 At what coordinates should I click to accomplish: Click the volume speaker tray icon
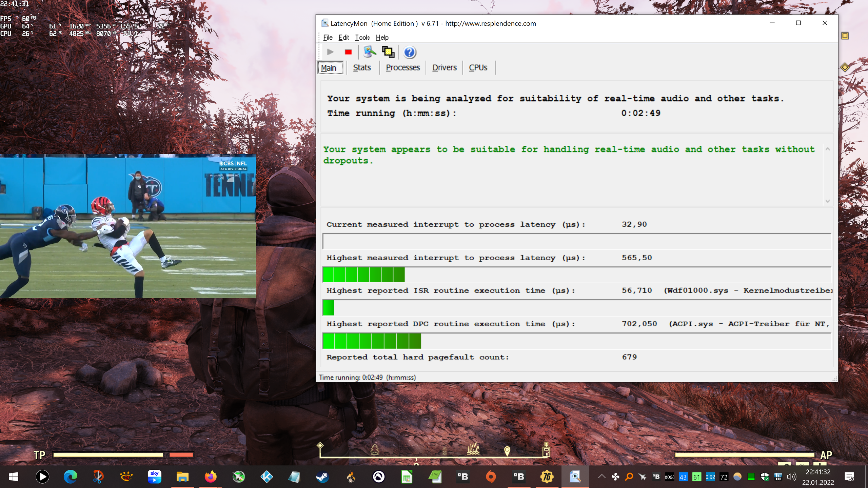coord(792,477)
